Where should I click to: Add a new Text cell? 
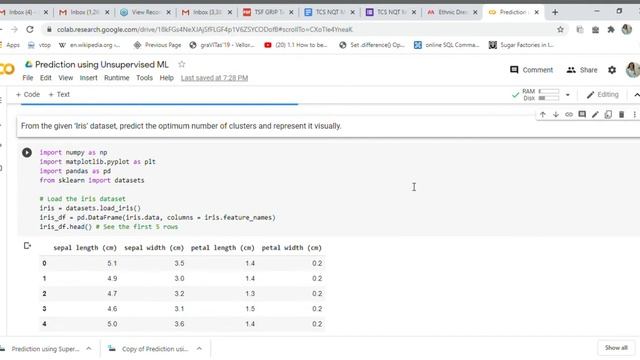pyautogui.click(x=59, y=94)
